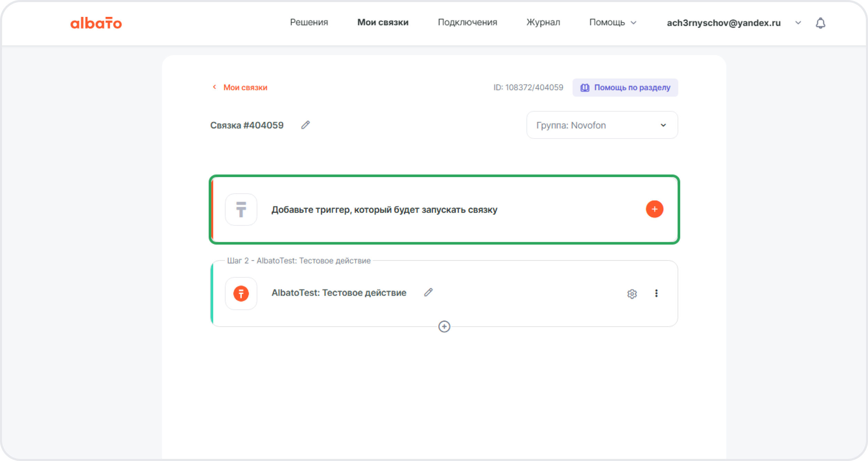Add a step with the circled plus below
The width and height of the screenshot is (868, 461).
coord(444,326)
